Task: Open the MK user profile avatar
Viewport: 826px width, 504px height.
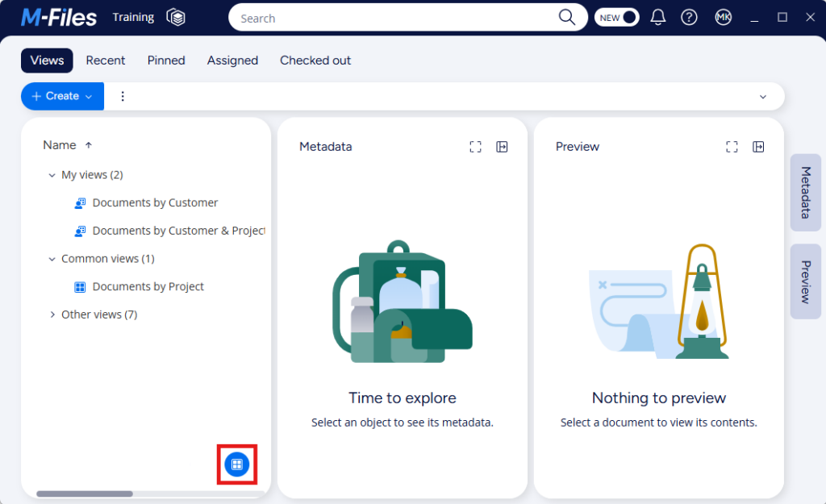Action: click(x=723, y=17)
